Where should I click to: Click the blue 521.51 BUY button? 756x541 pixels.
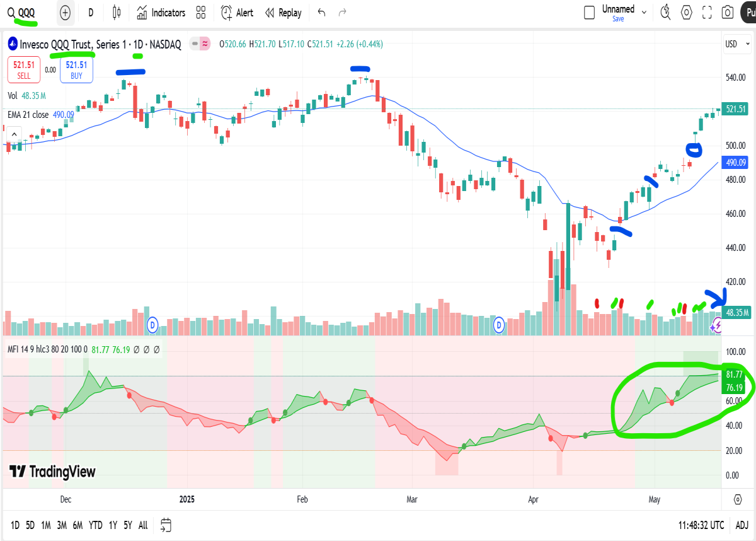76,69
